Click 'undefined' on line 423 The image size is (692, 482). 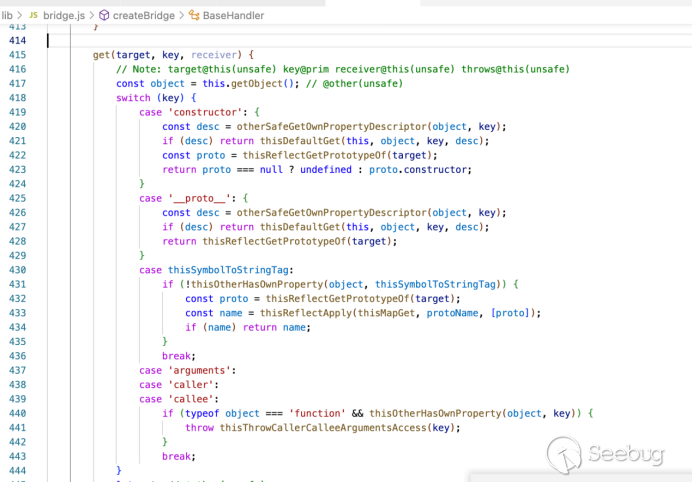[326, 169]
